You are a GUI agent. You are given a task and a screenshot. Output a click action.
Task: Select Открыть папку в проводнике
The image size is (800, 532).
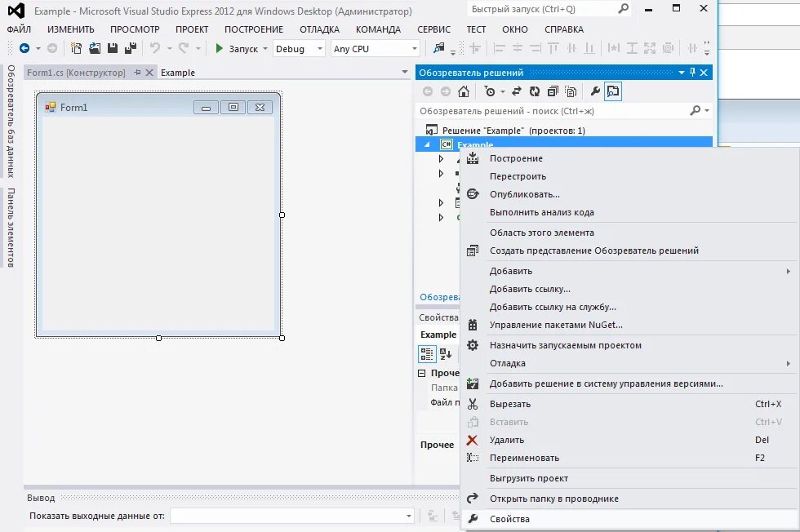(x=631, y=499)
